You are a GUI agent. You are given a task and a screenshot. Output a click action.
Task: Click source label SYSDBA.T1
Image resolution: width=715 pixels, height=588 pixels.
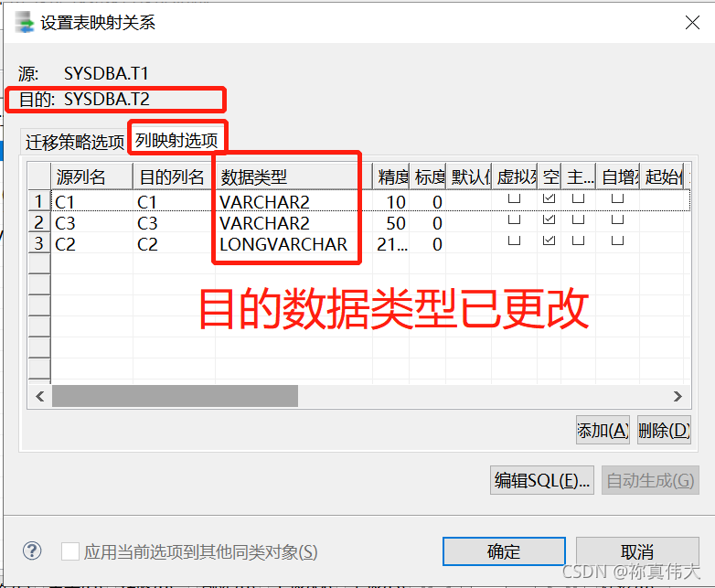point(106,73)
